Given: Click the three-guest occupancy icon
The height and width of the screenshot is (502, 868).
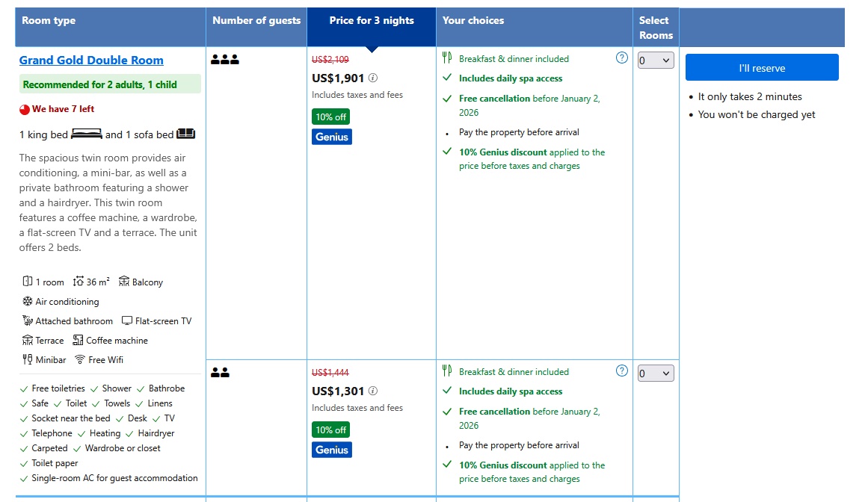Looking at the screenshot, I should [225, 59].
